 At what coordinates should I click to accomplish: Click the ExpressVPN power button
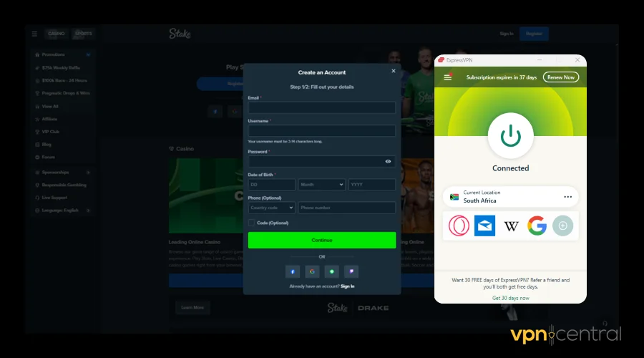[510, 135]
